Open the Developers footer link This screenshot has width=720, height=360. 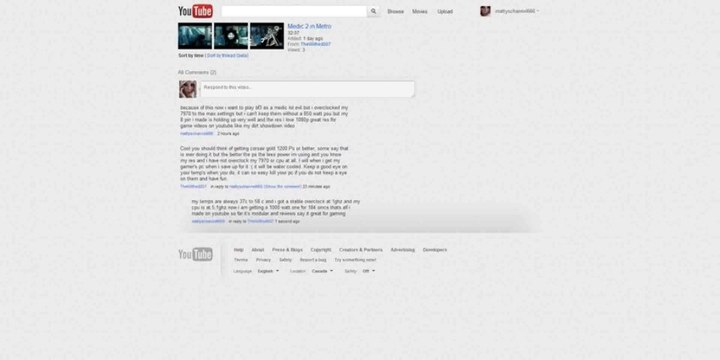click(435, 250)
